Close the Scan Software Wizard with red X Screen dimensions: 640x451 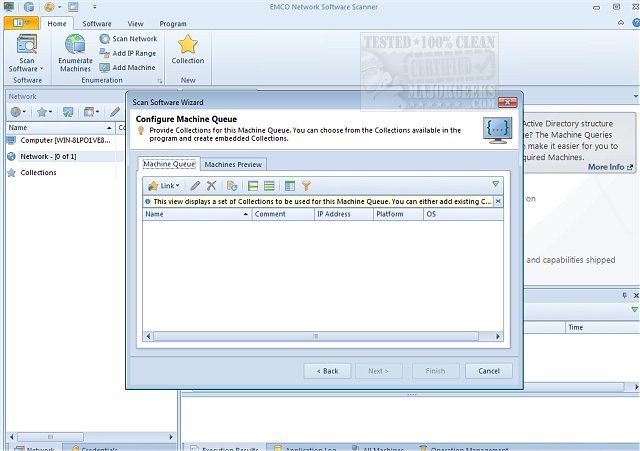[507, 102]
